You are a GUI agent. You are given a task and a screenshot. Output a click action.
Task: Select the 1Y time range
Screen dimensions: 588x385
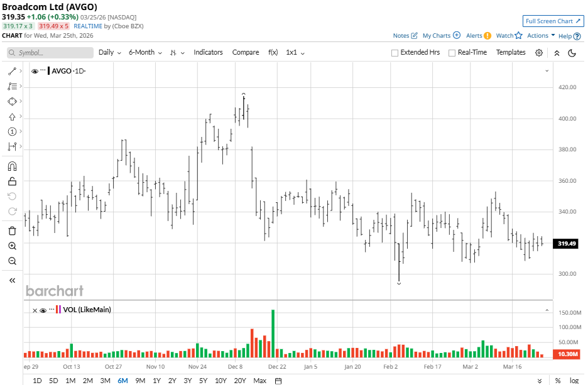[157, 381]
